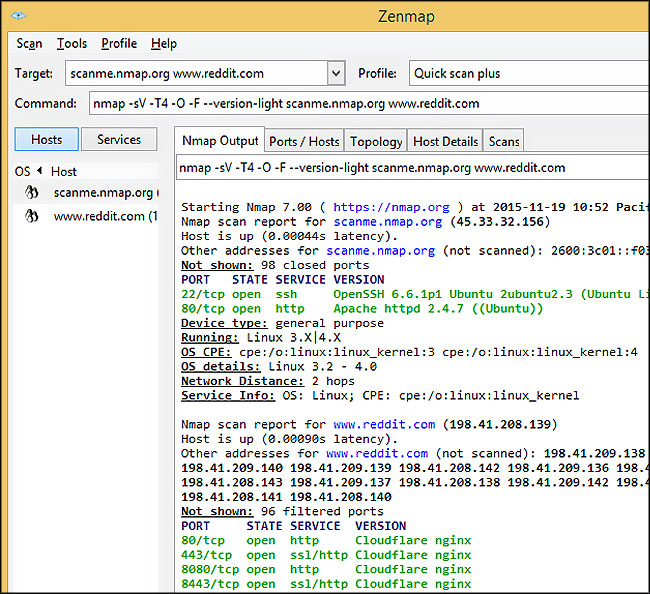650x594 pixels.
Task: Click the 'OS details: Linux 3.2 - 4.0' line
Action: point(279,366)
